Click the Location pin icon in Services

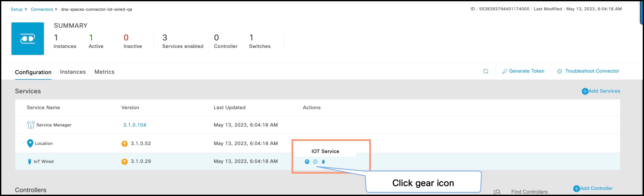30,143
